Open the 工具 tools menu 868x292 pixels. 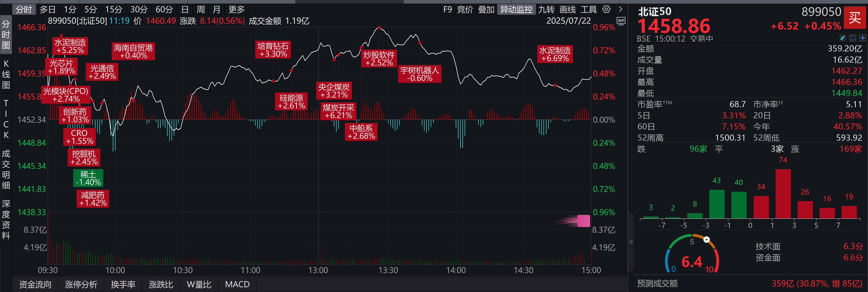589,9
